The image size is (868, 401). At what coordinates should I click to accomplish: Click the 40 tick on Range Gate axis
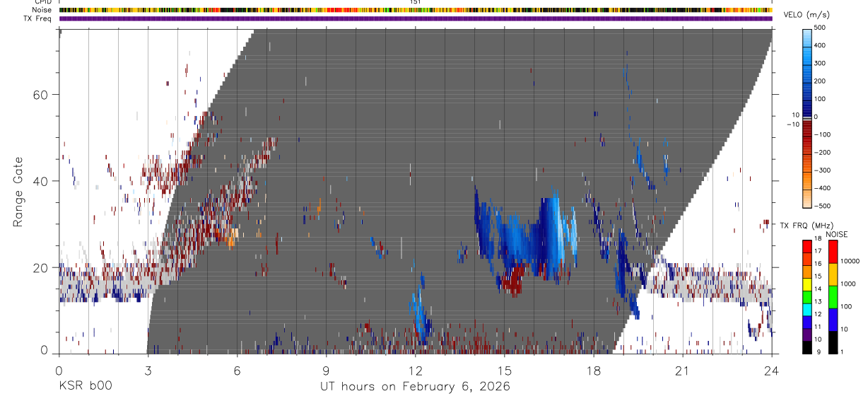pyautogui.click(x=41, y=181)
